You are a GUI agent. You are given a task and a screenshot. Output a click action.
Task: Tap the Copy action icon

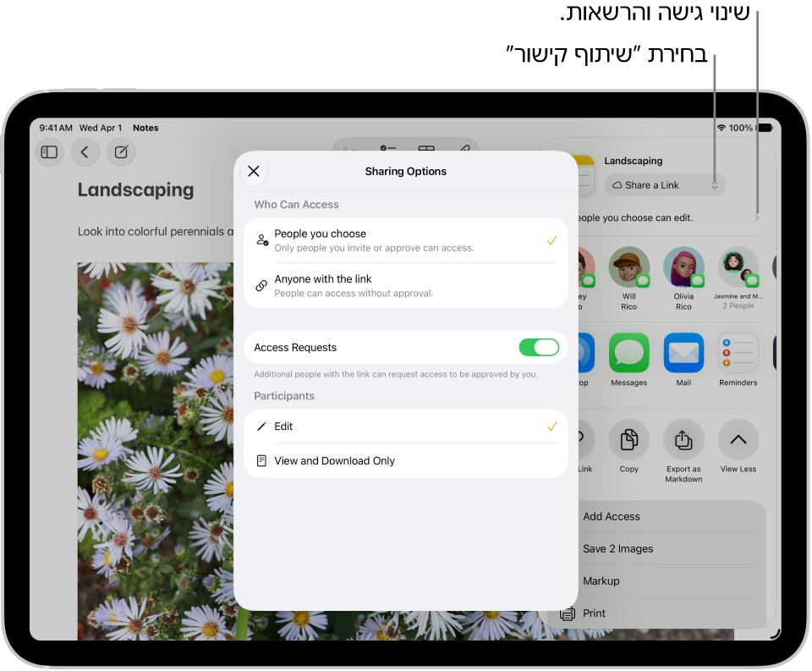[628, 440]
